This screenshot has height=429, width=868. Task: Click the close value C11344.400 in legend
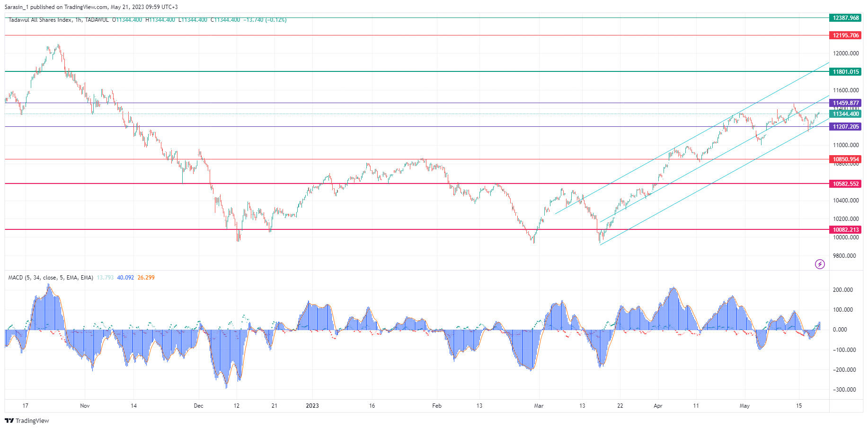click(225, 20)
